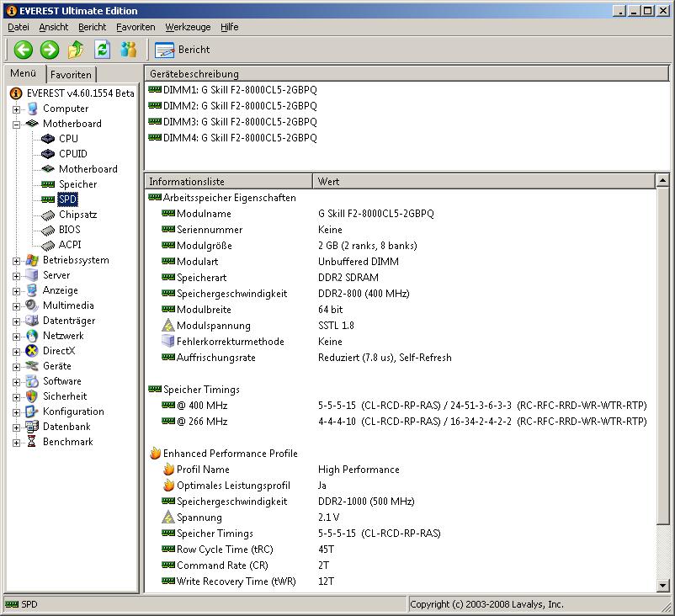This screenshot has width=675, height=616.
Task: Click the Sicherheit shield icon
Action: (x=32, y=396)
